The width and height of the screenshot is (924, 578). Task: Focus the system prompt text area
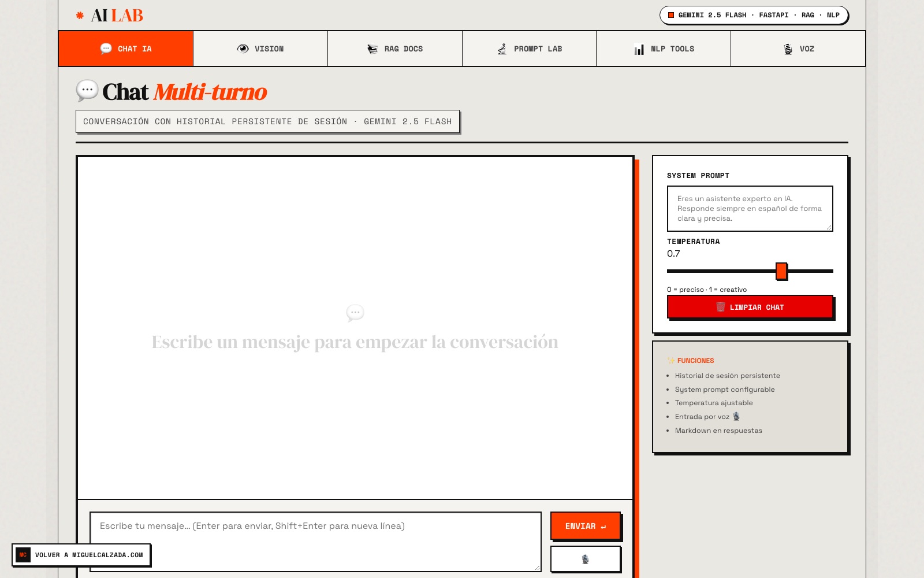[x=750, y=209]
